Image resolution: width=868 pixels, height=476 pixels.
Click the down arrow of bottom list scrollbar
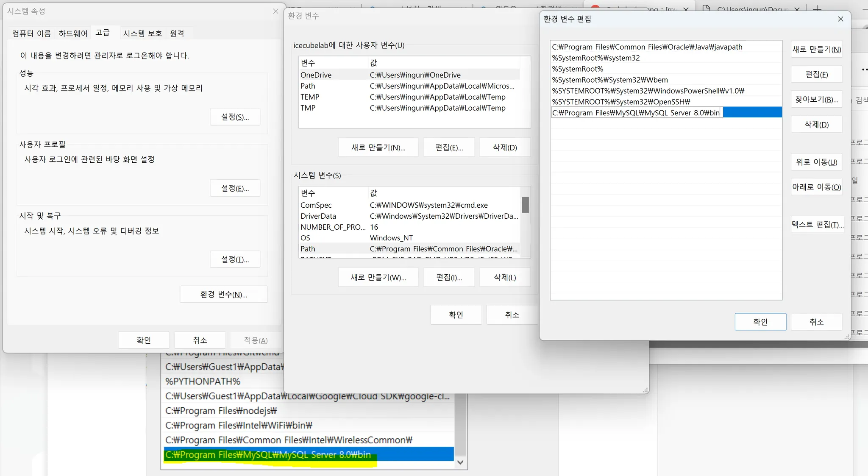pyautogui.click(x=460, y=462)
